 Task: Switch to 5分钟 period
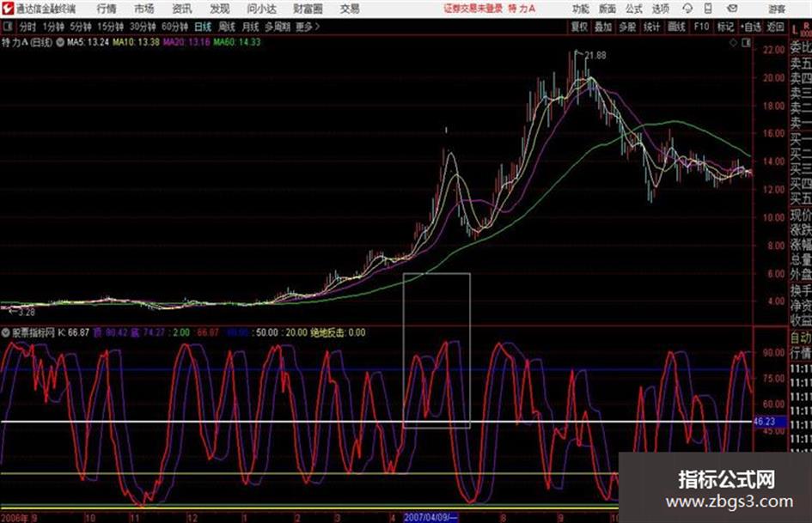point(81,27)
